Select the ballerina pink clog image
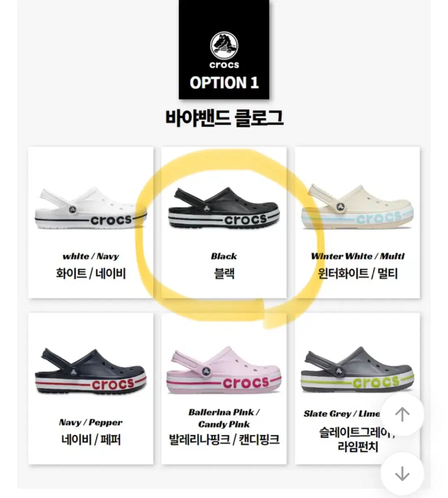 point(224,370)
